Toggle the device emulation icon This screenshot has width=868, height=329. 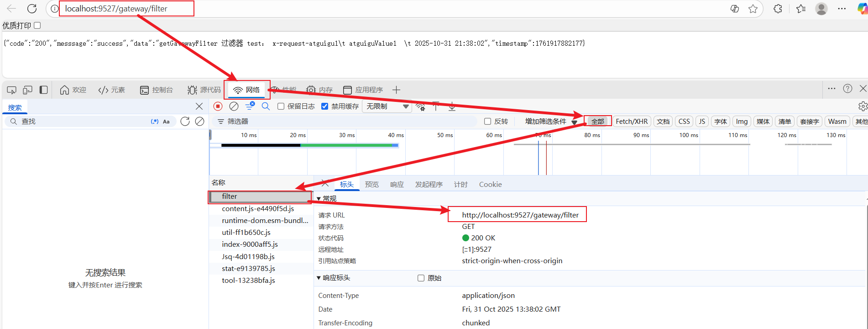tap(28, 90)
